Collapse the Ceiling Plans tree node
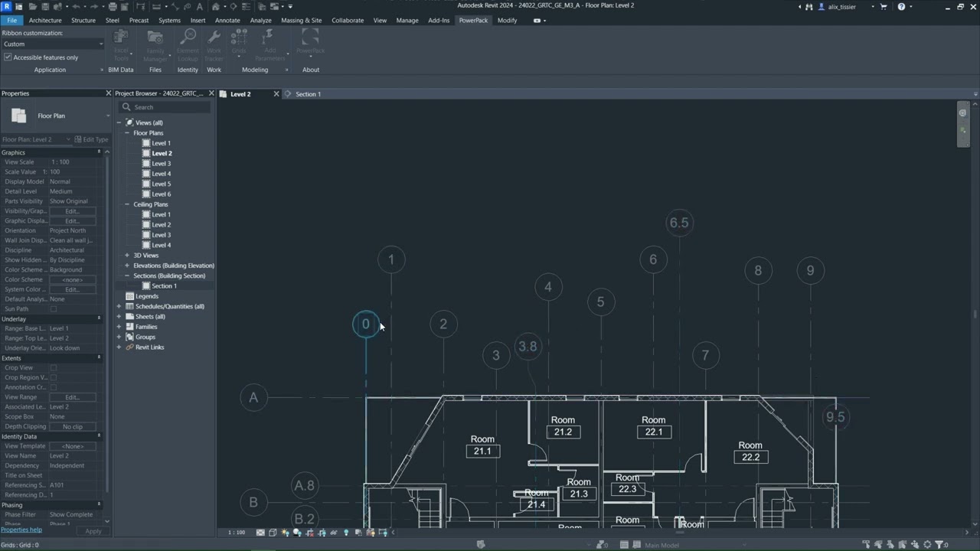 point(127,204)
